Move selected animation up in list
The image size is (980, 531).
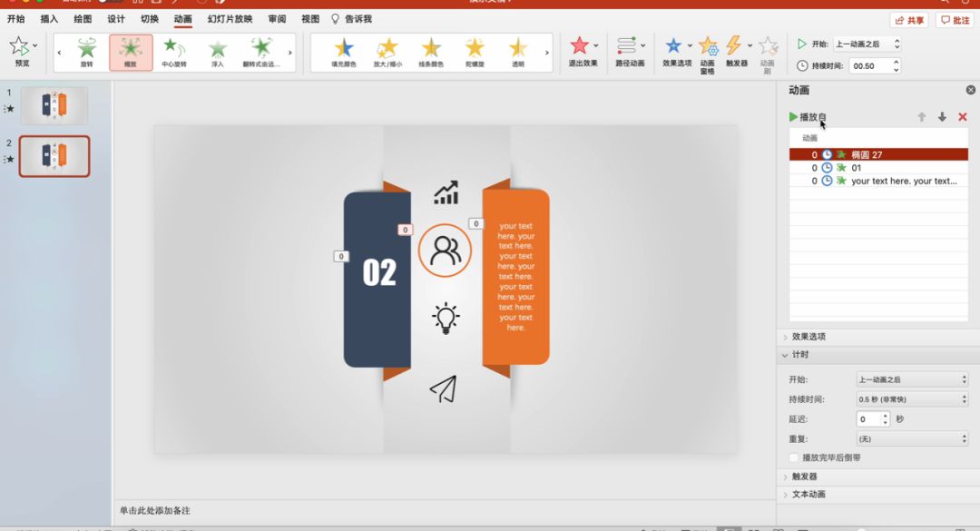(x=921, y=117)
